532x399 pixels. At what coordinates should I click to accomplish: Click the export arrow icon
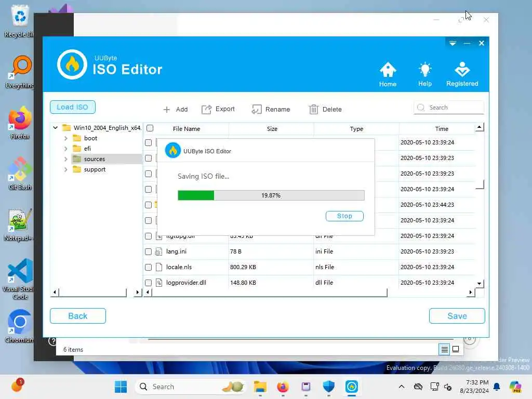206,109
